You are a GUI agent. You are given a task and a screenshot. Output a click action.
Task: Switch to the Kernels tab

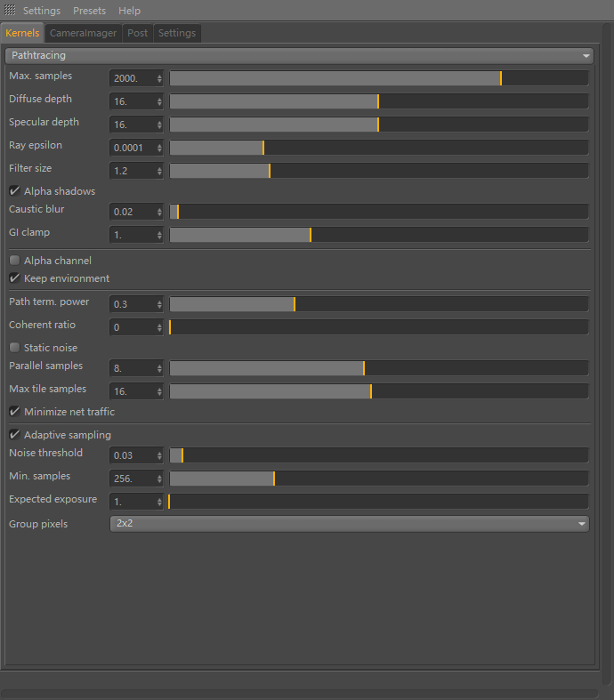pyautogui.click(x=22, y=33)
